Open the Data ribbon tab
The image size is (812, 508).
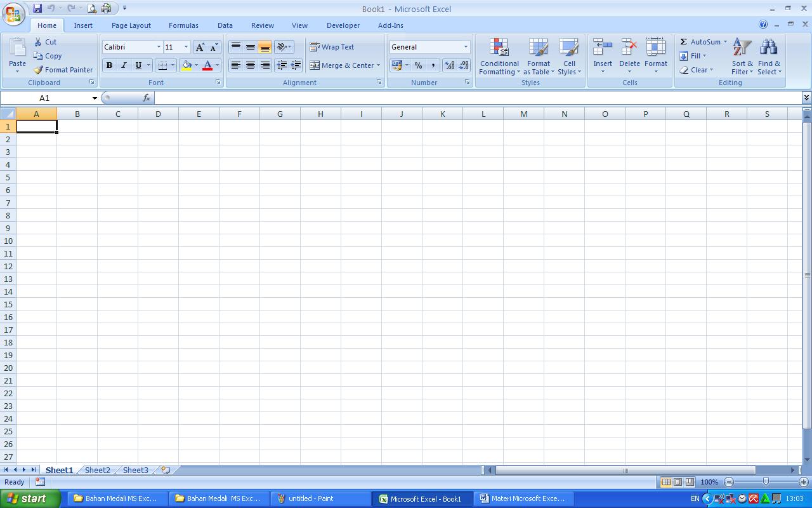point(225,25)
